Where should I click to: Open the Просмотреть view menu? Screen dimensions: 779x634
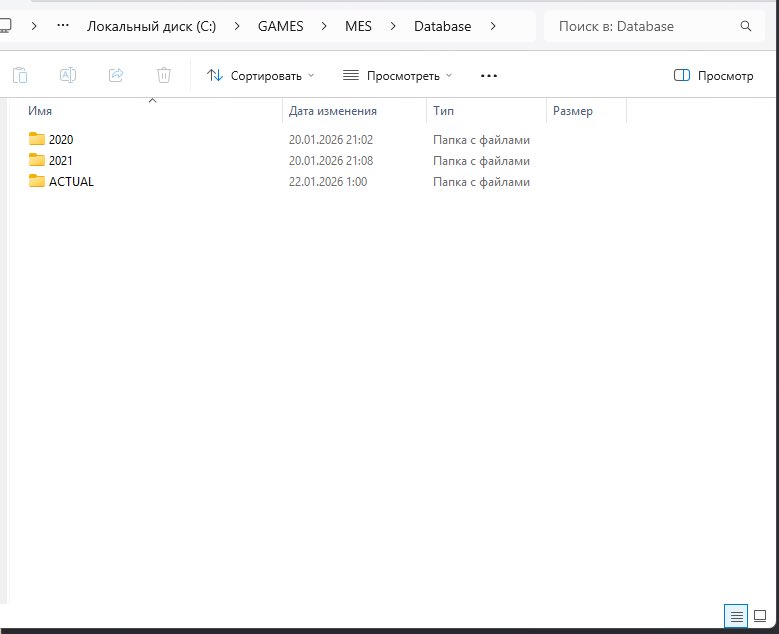click(x=397, y=76)
